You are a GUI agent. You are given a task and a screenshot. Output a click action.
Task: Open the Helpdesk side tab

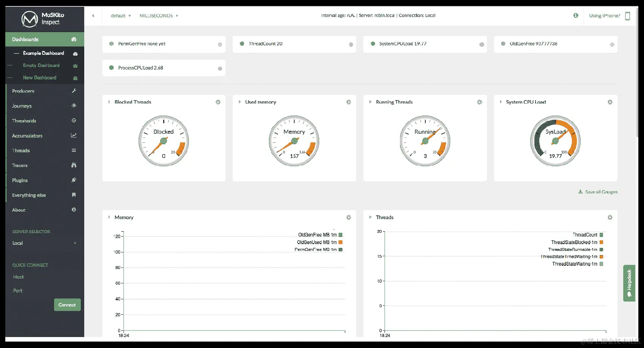(629, 283)
